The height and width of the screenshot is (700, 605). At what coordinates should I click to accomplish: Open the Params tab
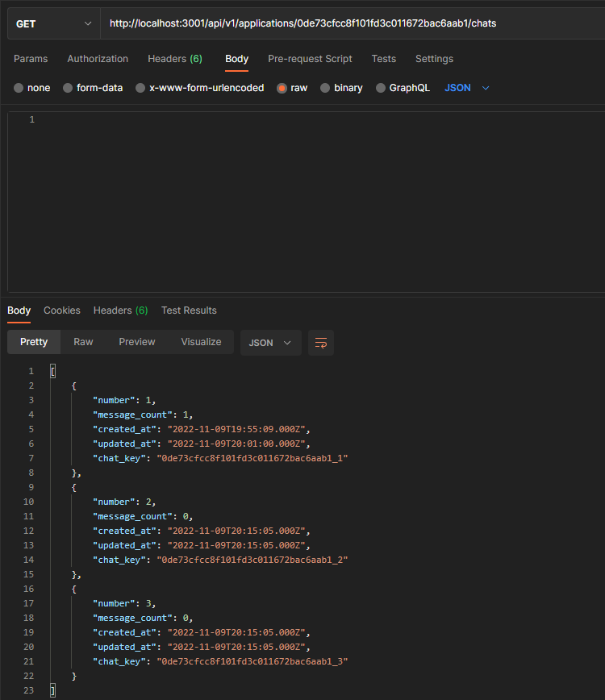click(31, 58)
